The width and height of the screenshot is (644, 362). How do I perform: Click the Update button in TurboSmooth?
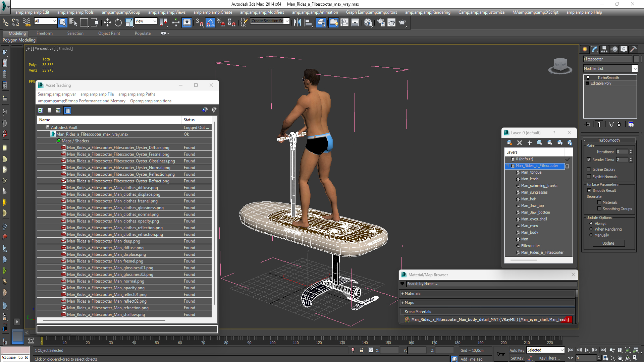pyautogui.click(x=608, y=243)
